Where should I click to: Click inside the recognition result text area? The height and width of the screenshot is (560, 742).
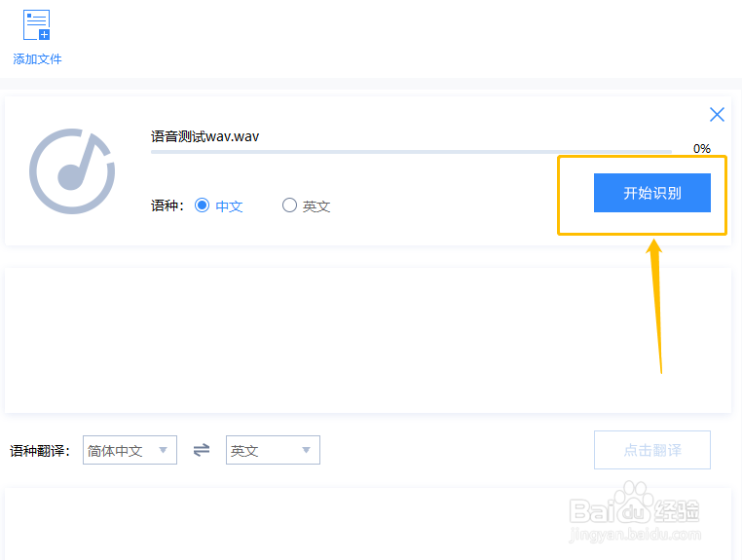(368, 340)
